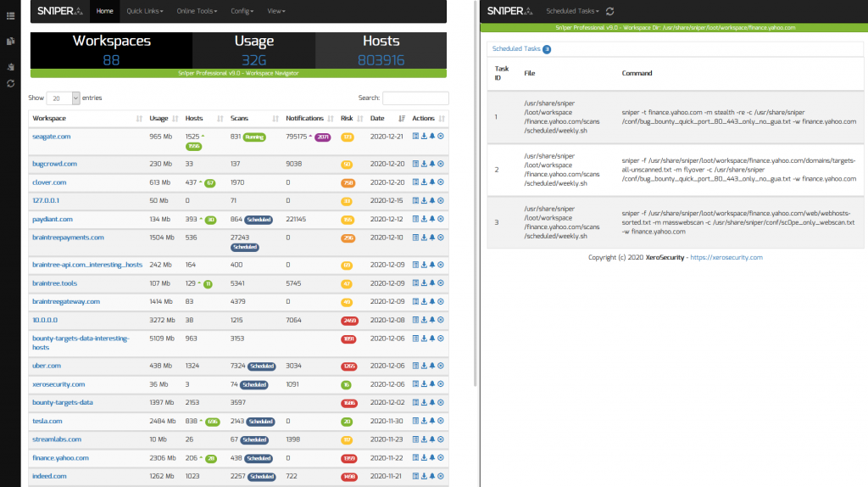Open the uber.com workspace link
This screenshot has width=868, height=487.
click(x=47, y=366)
